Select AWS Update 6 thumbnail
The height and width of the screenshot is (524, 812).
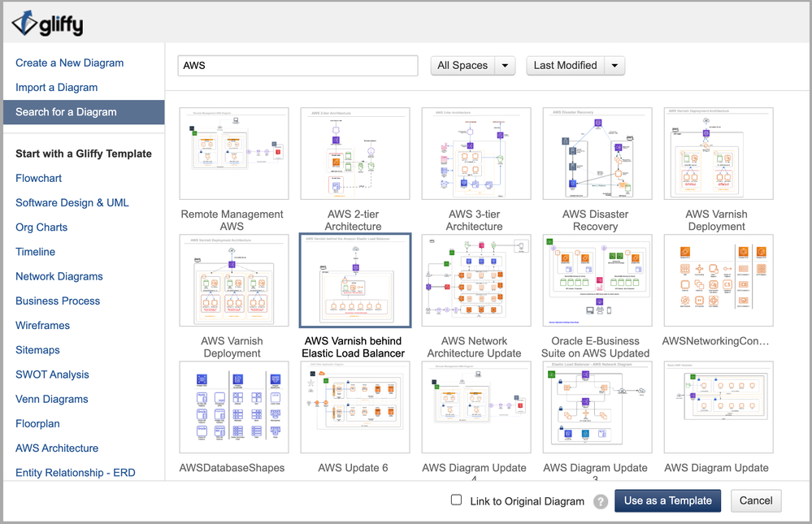[355, 407]
